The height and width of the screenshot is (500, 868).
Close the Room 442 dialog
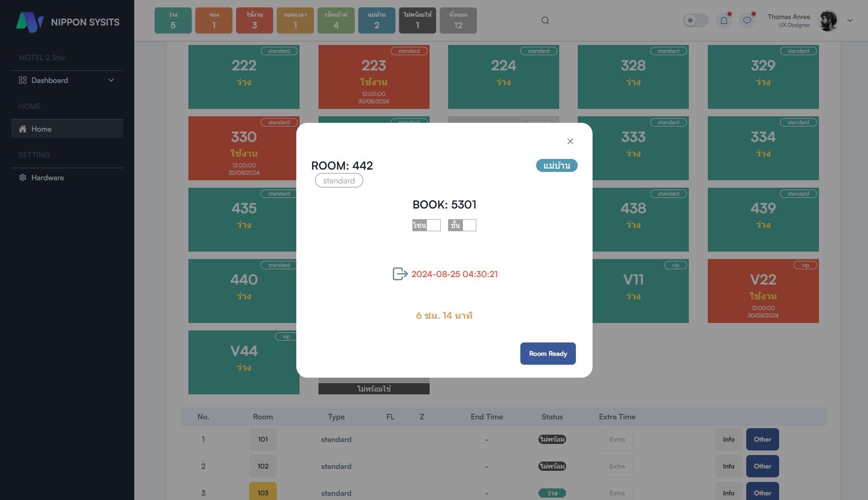pyautogui.click(x=570, y=141)
